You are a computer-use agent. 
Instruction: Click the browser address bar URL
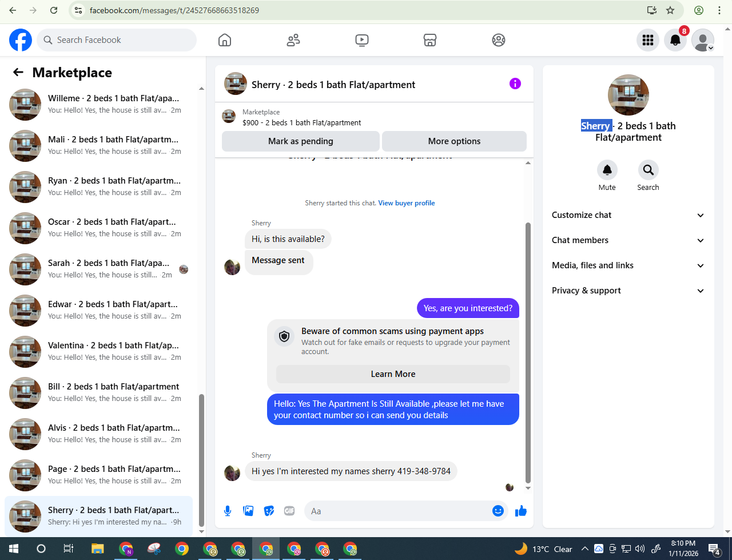click(174, 10)
